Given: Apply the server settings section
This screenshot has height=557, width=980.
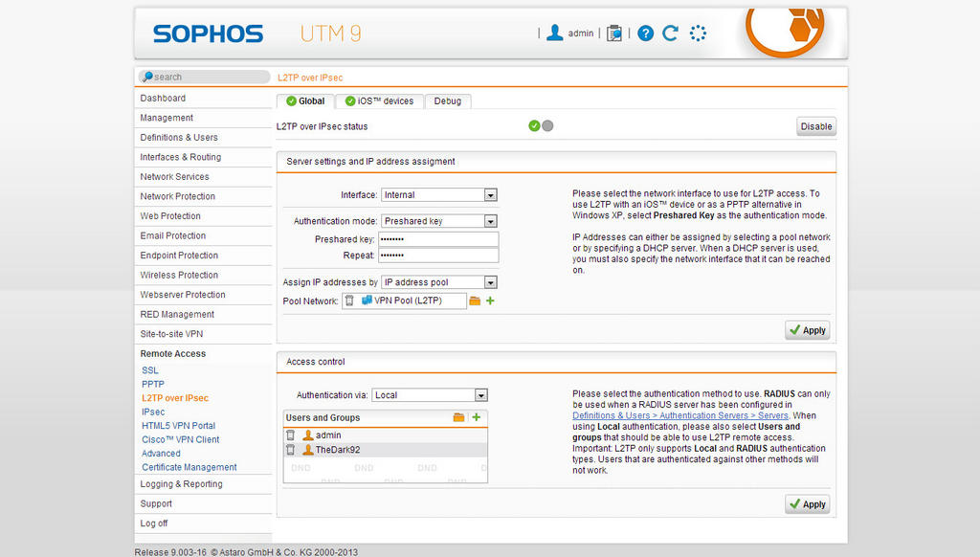Looking at the screenshot, I should (808, 330).
